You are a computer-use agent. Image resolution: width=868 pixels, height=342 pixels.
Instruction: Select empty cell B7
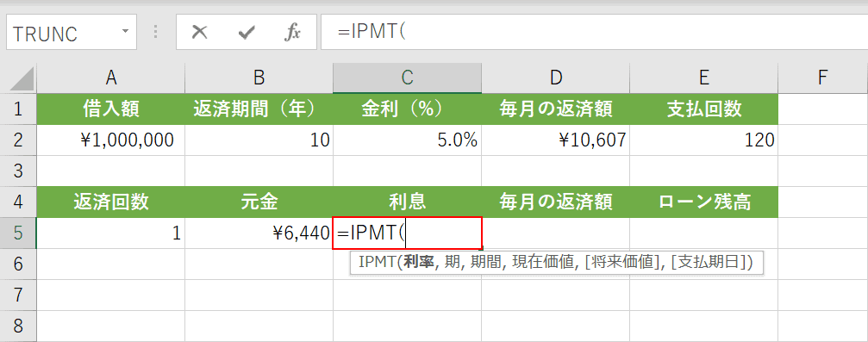259,295
